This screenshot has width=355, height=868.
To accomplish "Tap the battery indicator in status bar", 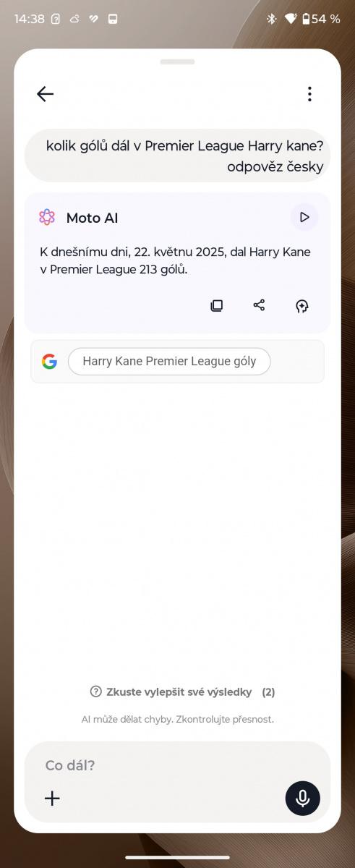I will coord(321,19).
